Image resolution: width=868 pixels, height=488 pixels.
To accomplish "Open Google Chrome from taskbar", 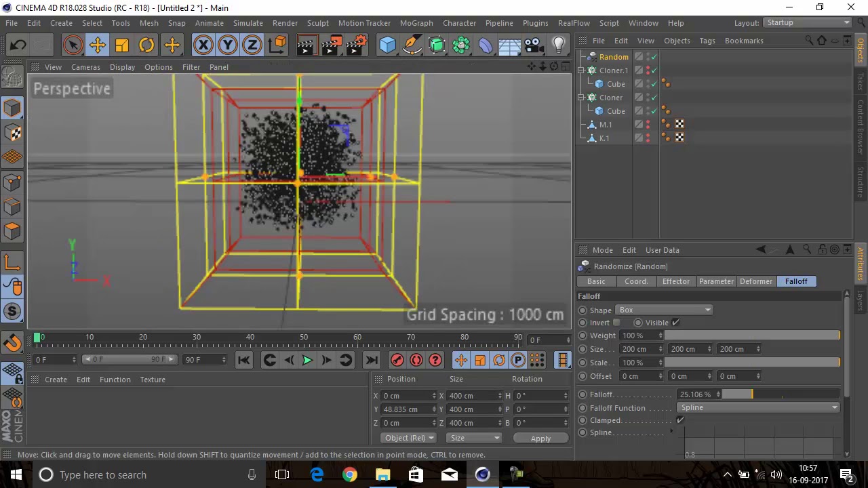I will point(349,474).
